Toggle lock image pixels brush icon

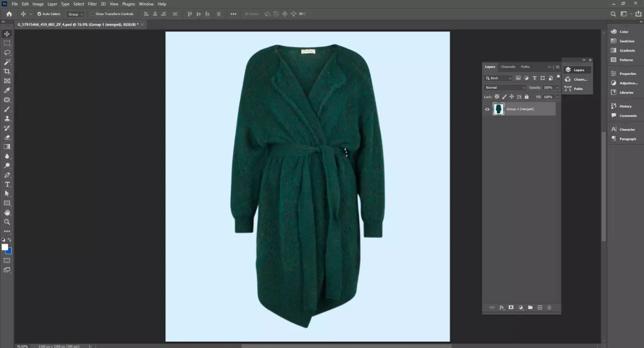click(x=504, y=97)
